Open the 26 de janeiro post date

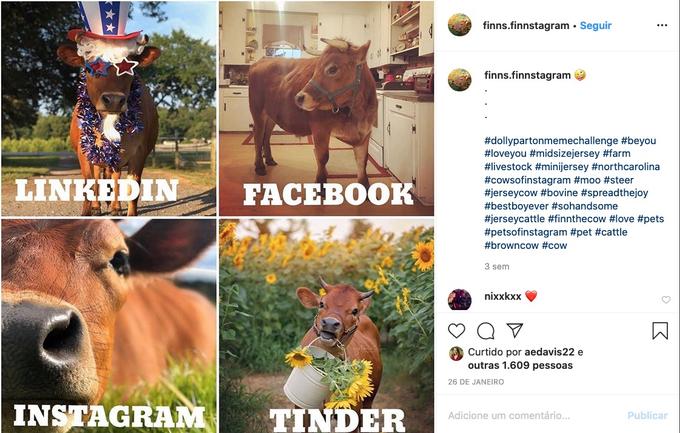[476, 383]
